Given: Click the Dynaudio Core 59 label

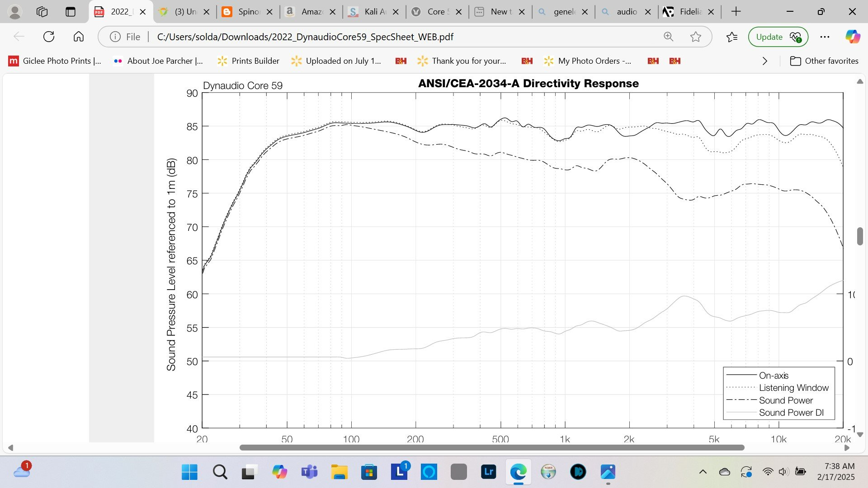Looking at the screenshot, I should (x=243, y=85).
